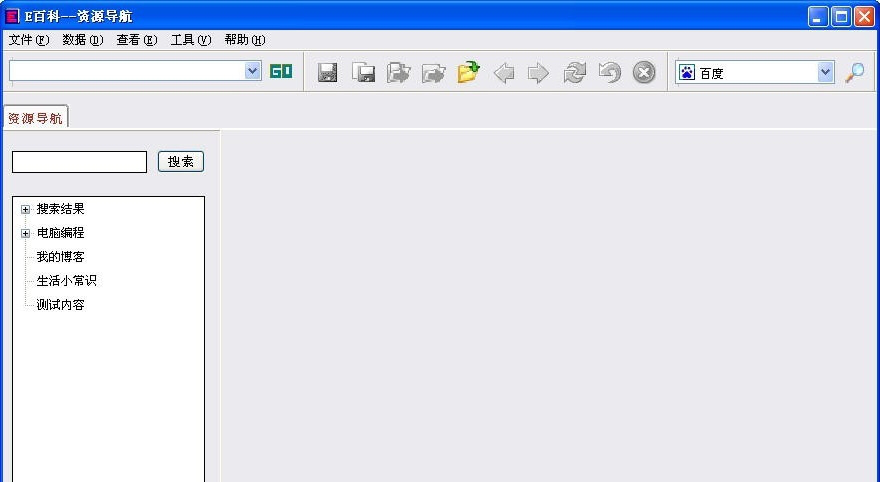The image size is (880, 501).
Task: Expand the 搜索结果 tree node
Action: 25,209
